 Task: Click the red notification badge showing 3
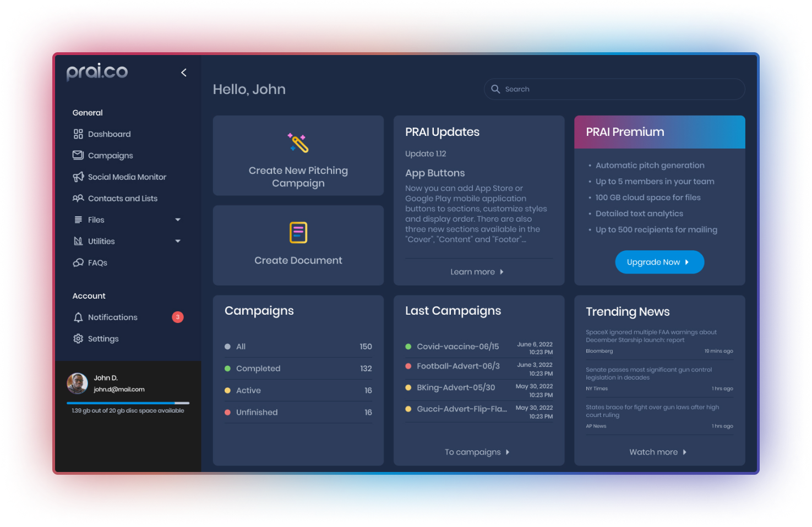pyautogui.click(x=178, y=317)
